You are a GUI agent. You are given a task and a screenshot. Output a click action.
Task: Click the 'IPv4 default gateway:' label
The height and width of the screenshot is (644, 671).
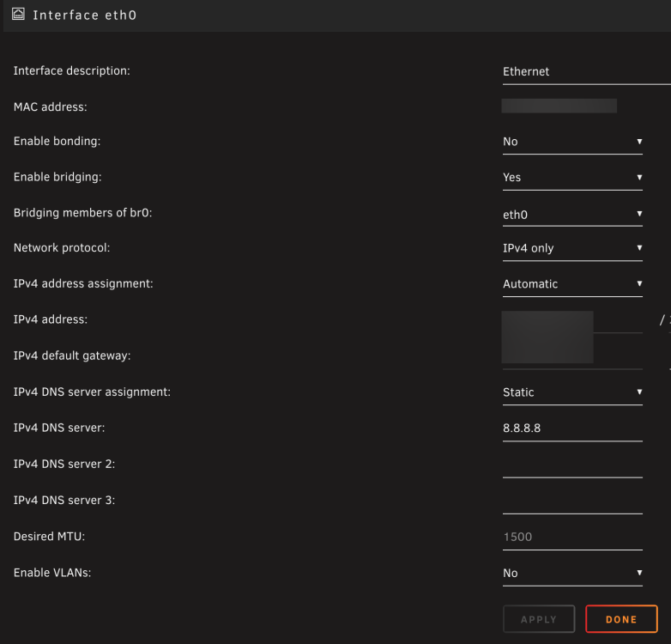[x=72, y=355]
